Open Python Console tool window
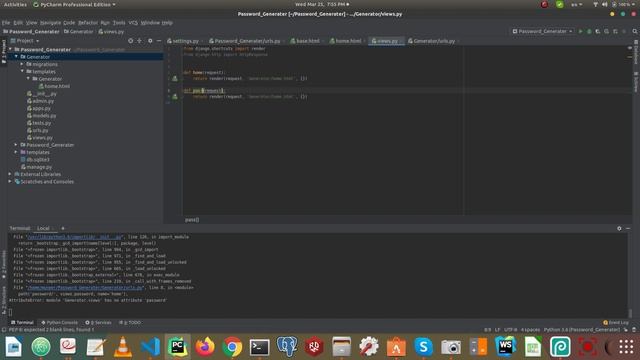 [59, 322]
